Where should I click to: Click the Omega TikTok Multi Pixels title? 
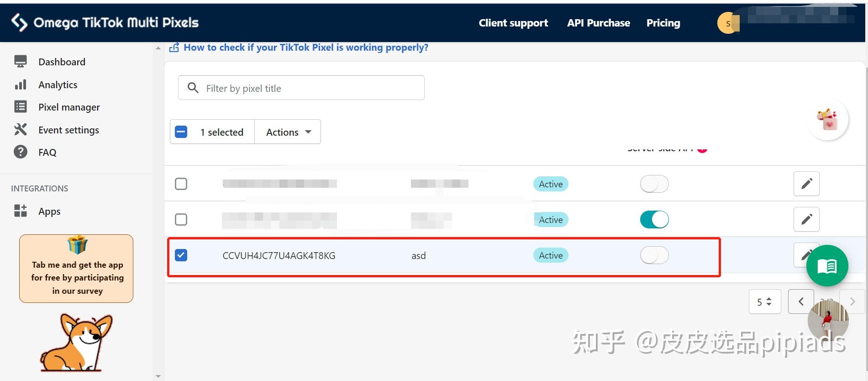coord(116,23)
